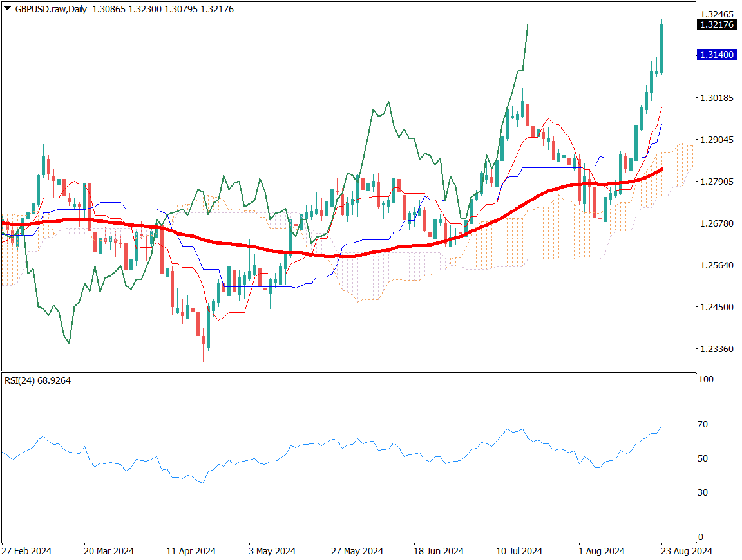Image resolution: width=742 pixels, height=560 pixels.
Task: Click the triangle arrow beside GBPUSD.raw title
Action: [7, 9]
